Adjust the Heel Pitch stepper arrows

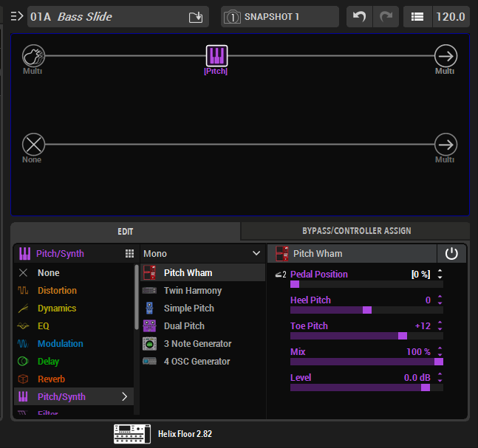[440, 300]
